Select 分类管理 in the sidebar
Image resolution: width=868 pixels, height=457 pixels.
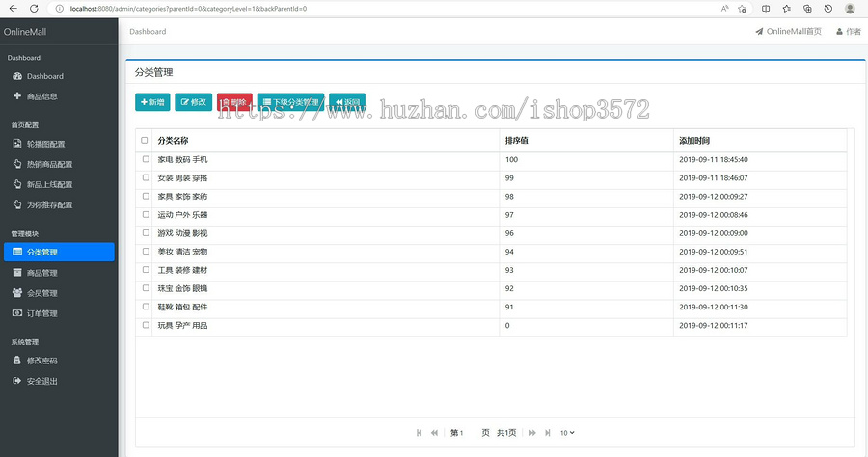[59, 252]
